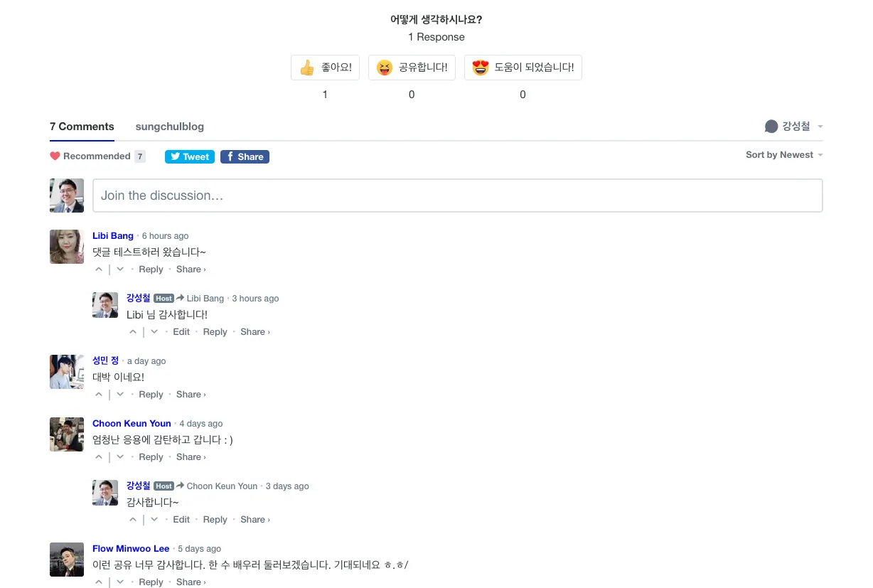Reply to Choon Keun Youn's comment
This screenshot has height=588, width=873.
[x=151, y=457]
